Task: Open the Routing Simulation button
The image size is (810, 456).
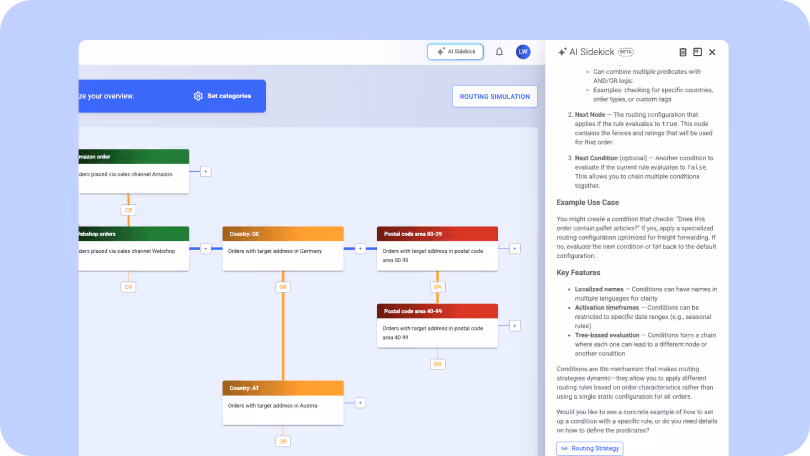Action: point(494,97)
